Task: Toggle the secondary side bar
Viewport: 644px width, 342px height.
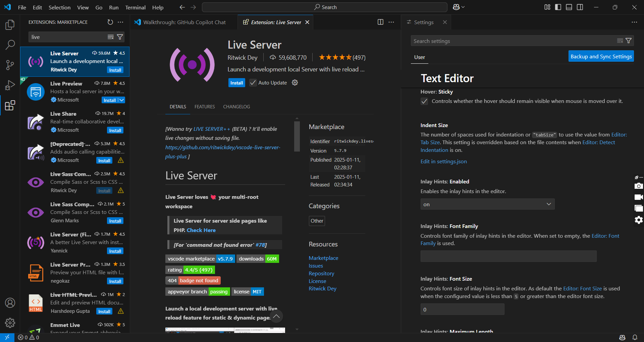Action: 580,7
